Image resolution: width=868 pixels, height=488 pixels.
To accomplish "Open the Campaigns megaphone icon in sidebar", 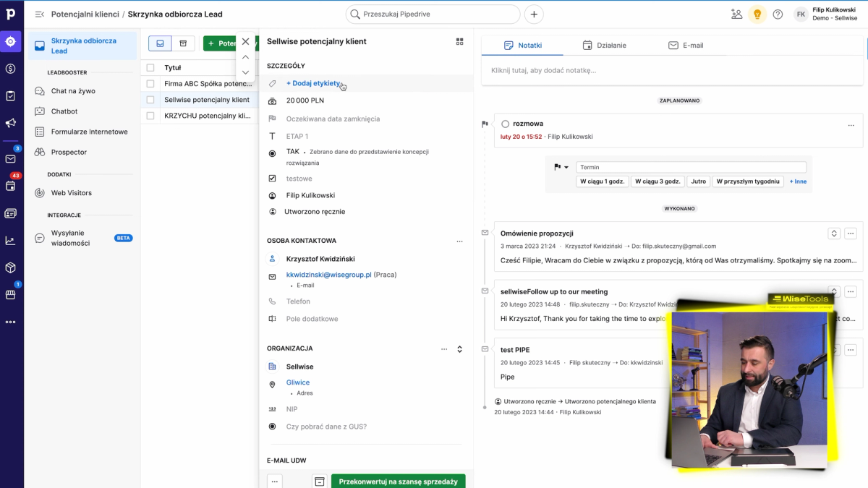I will pos(11,123).
